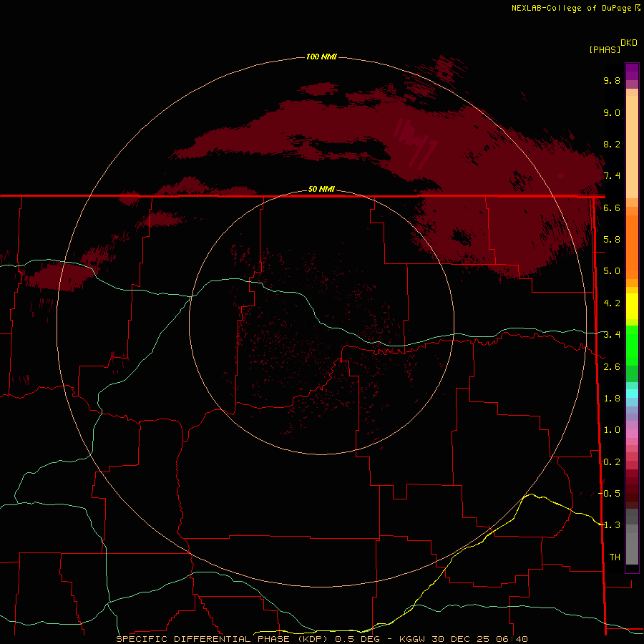This screenshot has height=644, width=644.
Task: Click the 0.2 legend value
Action: (612, 462)
